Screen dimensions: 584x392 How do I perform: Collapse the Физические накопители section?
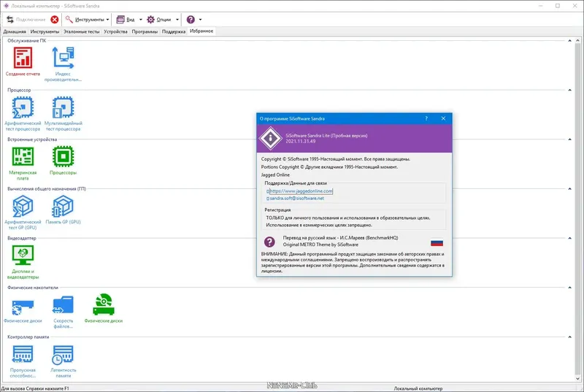569,288
